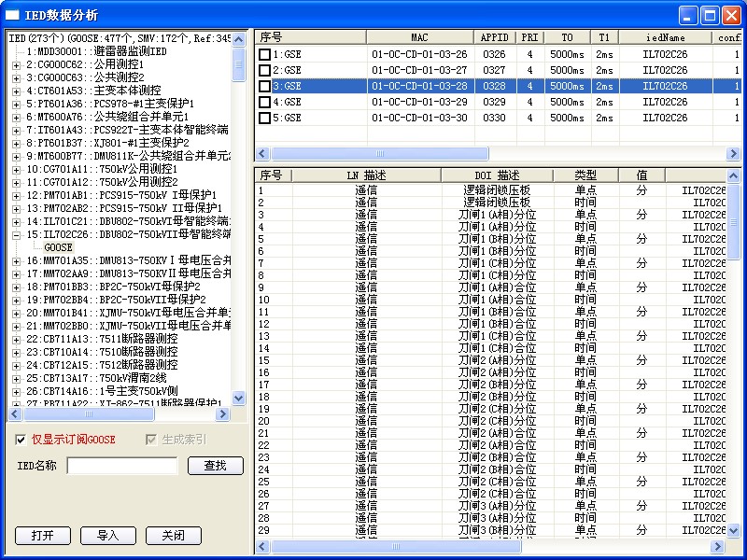Viewport: 747px width, 560px height.
Task: Click the tree panel horizontal scrollbar
Action: tap(120, 414)
